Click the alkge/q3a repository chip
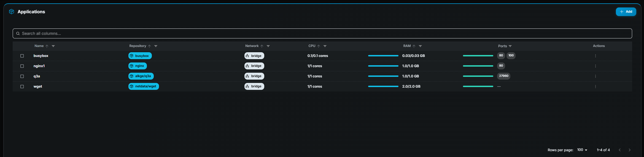This screenshot has width=644, height=157. point(141,76)
